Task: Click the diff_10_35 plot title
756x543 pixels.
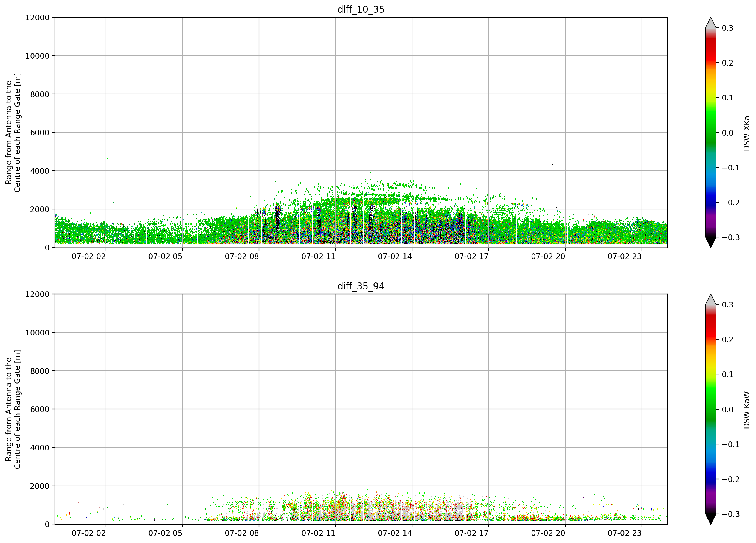Action: 361,9
